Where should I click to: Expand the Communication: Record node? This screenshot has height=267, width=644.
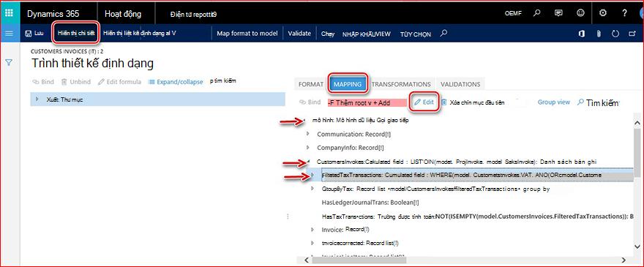tap(308, 134)
